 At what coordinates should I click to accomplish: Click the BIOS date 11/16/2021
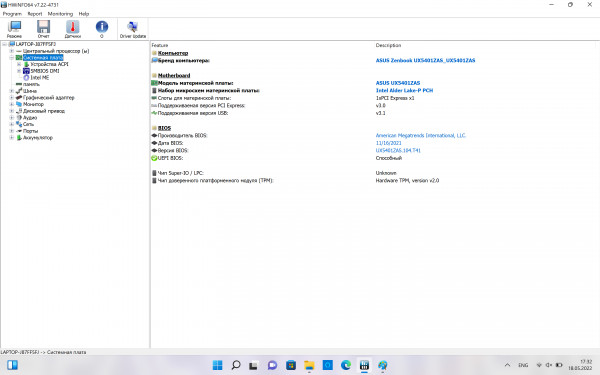(x=388, y=143)
